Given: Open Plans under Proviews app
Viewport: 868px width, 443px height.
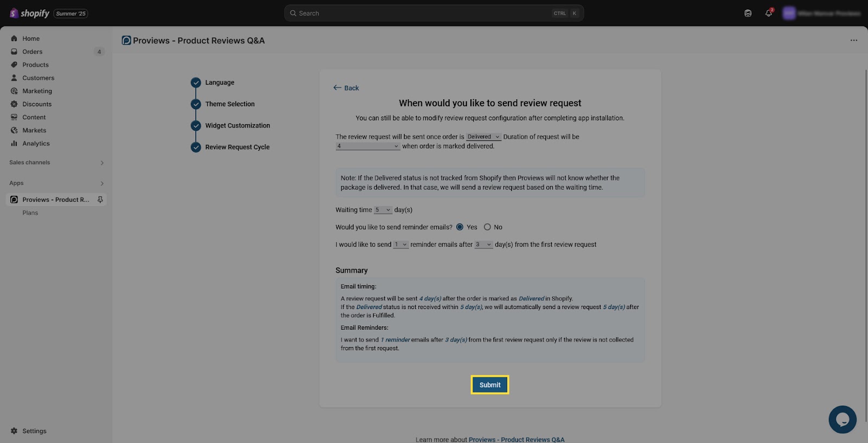Looking at the screenshot, I should [x=30, y=213].
